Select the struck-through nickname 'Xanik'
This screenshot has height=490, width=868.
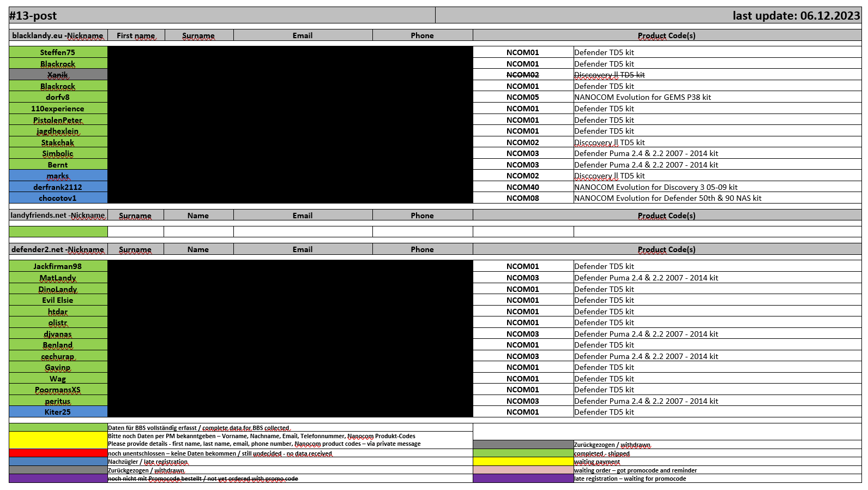(x=58, y=75)
